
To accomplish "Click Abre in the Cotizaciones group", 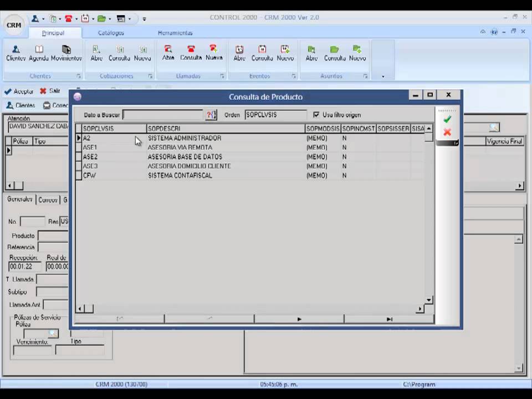I will tap(96, 53).
